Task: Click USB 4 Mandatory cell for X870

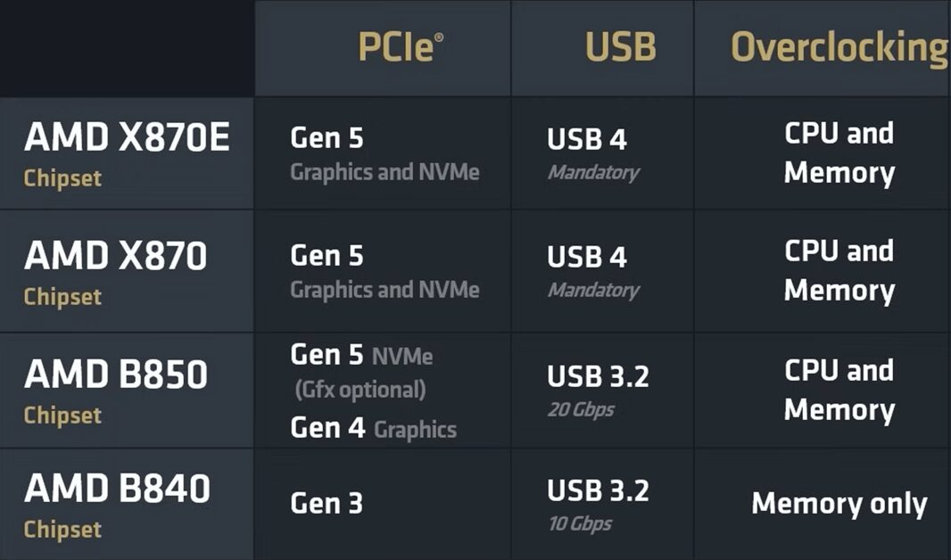Action: (x=592, y=270)
